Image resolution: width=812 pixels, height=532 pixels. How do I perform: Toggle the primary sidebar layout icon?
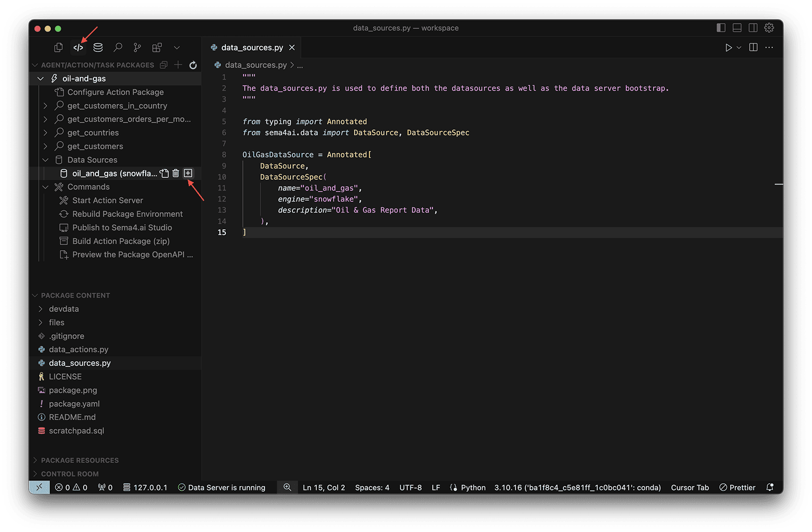click(x=721, y=28)
